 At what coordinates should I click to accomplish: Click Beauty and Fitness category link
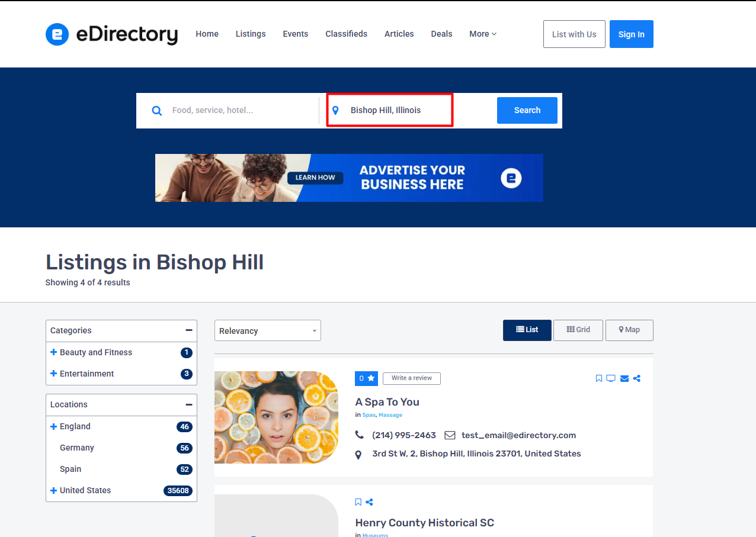tap(96, 352)
